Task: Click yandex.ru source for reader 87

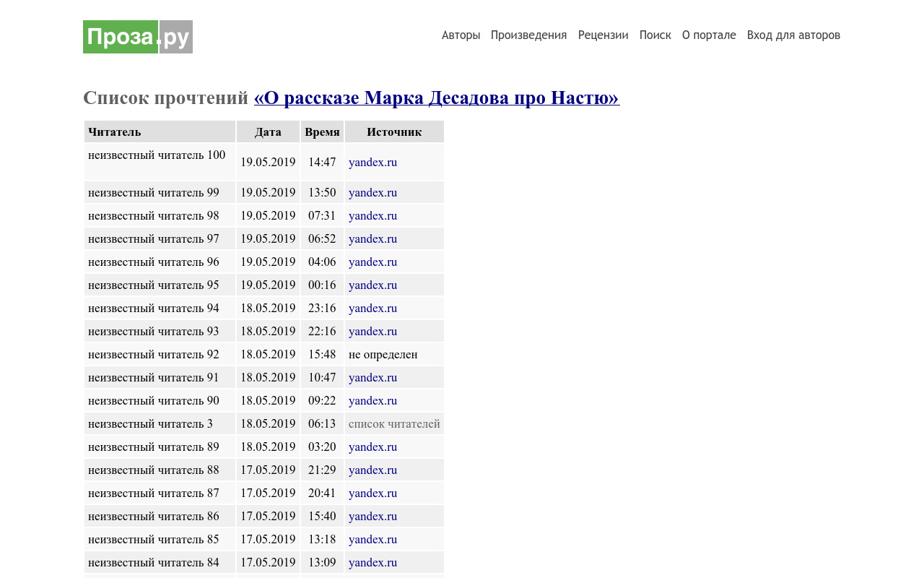Action: (x=372, y=493)
